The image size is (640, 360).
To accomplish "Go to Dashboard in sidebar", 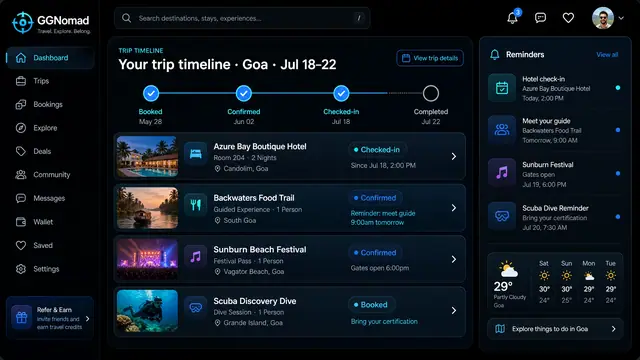I will coord(50,58).
